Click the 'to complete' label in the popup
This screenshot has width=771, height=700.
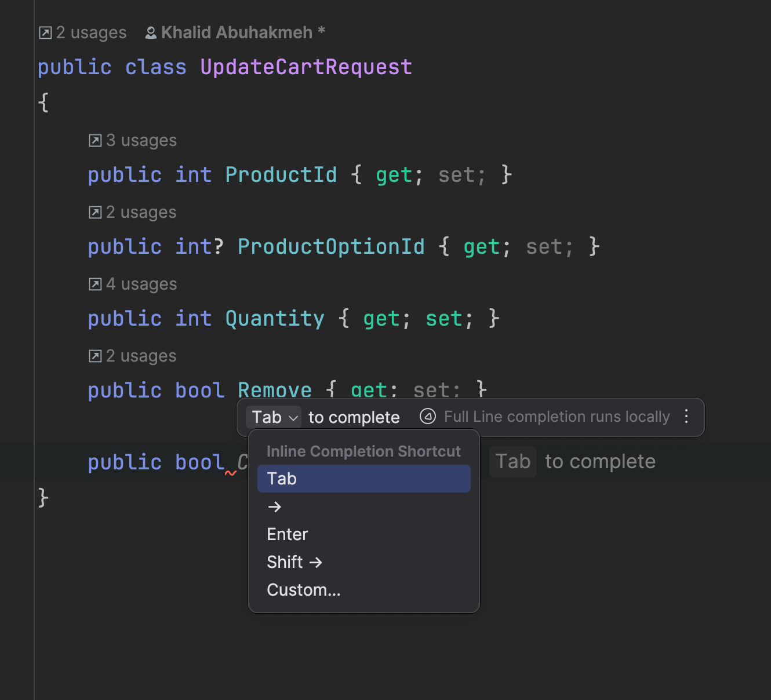pos(354,417)
